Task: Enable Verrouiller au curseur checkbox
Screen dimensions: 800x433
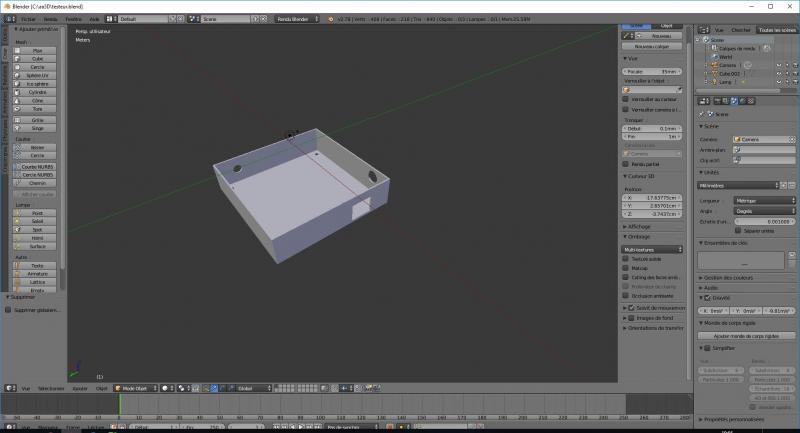Action: pyautogui.click(x=626, y=99)
